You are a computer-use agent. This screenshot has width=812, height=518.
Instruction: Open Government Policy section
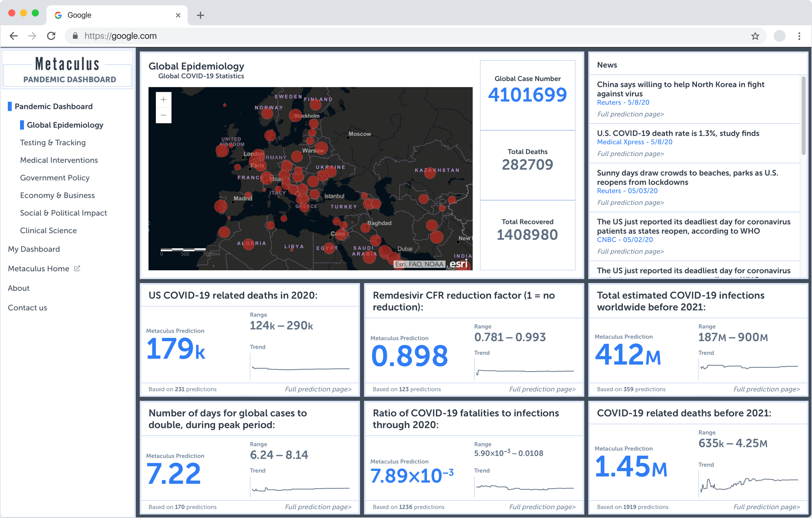tap(55, 178)
